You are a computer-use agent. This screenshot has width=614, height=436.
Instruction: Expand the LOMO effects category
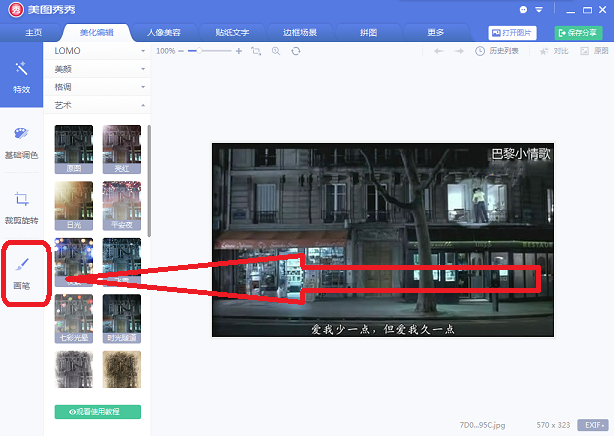pos(97,51)
